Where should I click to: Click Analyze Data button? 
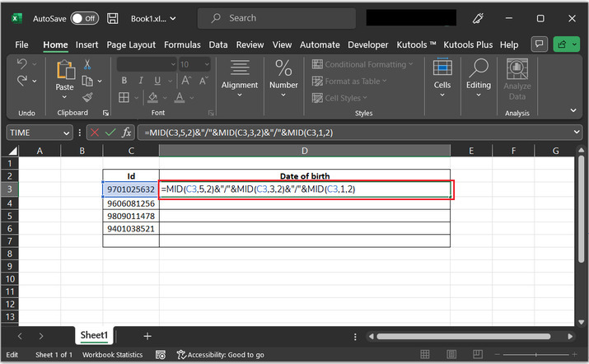(x=517, y=79)
